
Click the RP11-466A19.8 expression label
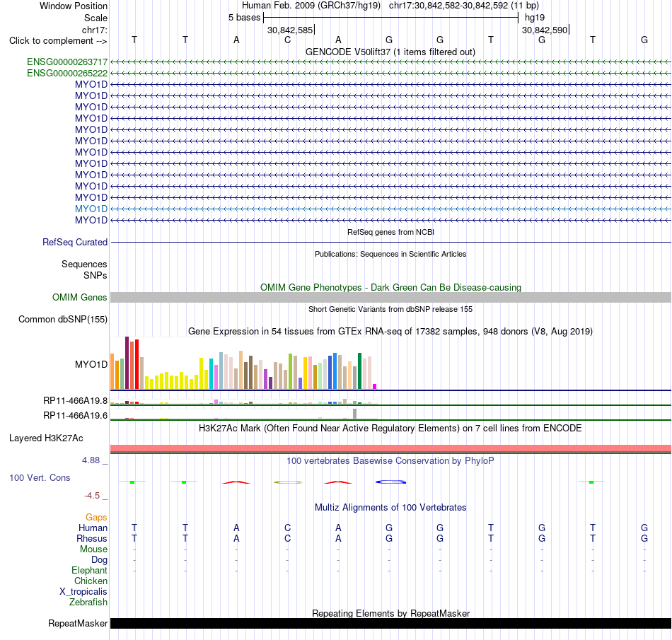click(75, 401)
